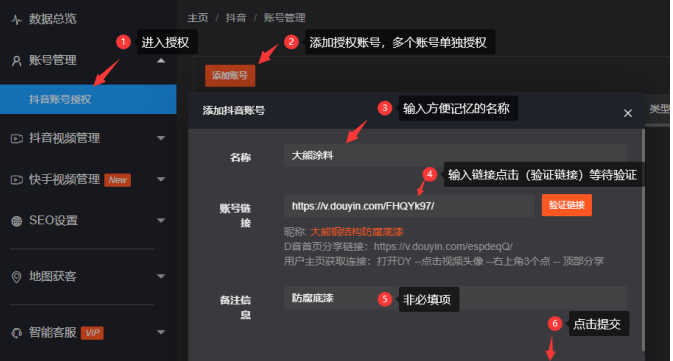Click the 快手视频管理 video icon
This screenshot has width=673, height=361.
[x=17, y=180]
